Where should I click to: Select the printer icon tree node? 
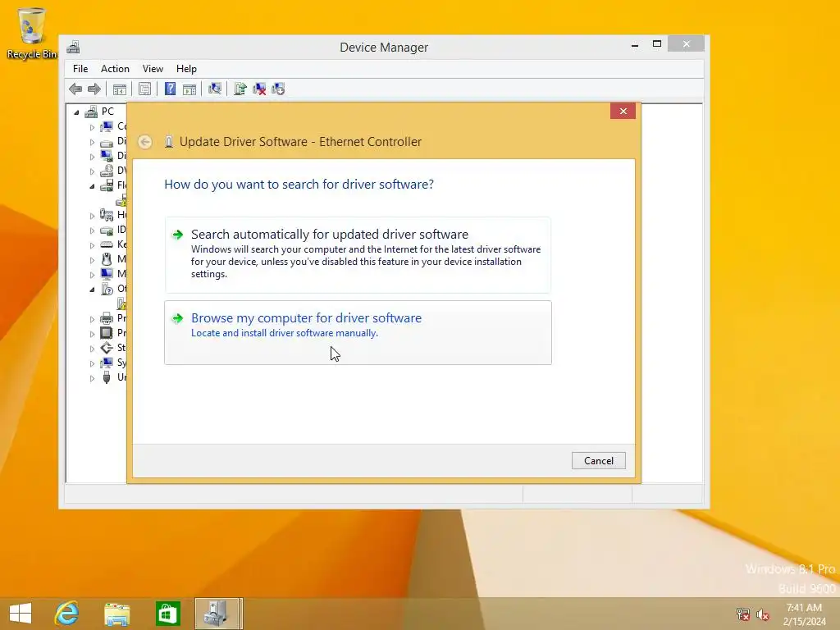pyautogui.click(x=107, y=318)
